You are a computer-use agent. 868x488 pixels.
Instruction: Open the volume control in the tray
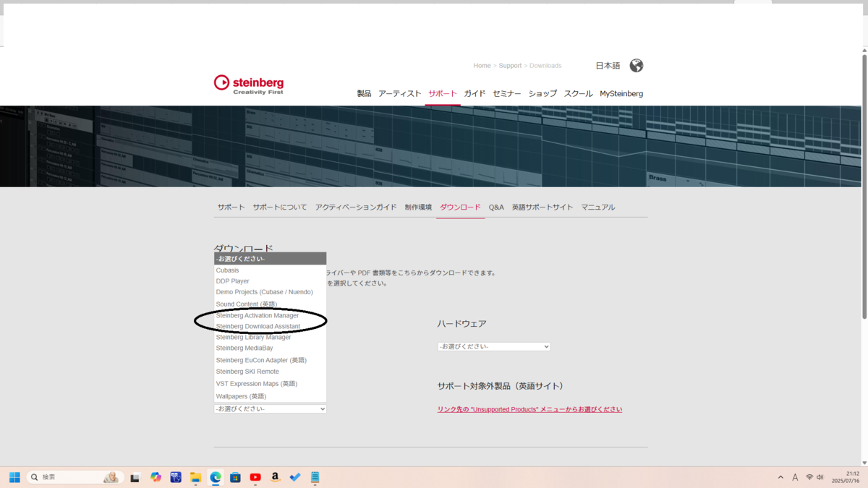pos(820,477)
